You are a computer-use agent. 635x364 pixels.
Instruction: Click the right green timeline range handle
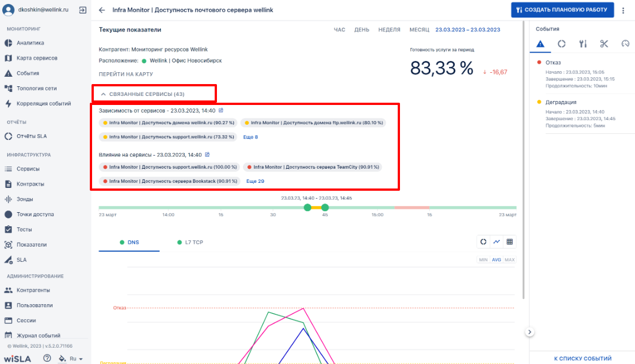[325, 208]
